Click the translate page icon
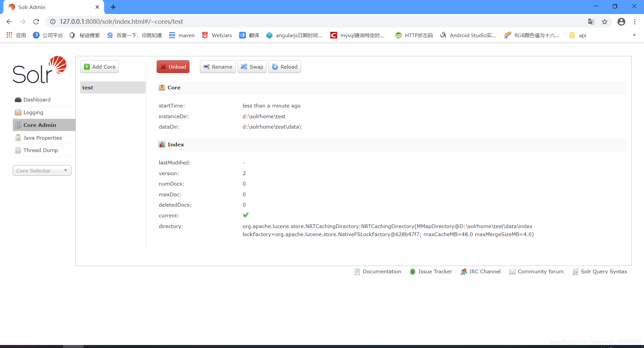644x348 pixels. point(591,21)
